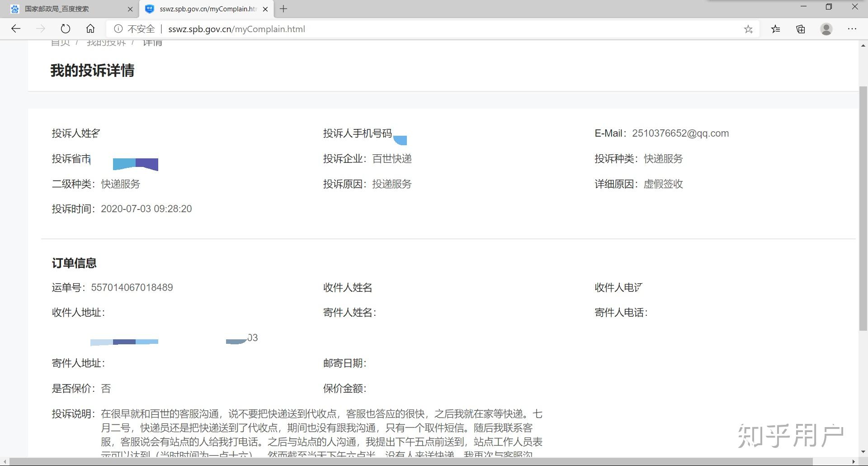Click the 寄件人电话 label

coord(621,313)
